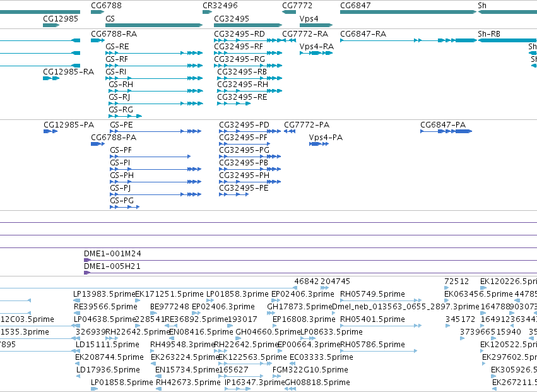
Task: Select EST LP13983.5prime
Action: [x=77, y=300]
